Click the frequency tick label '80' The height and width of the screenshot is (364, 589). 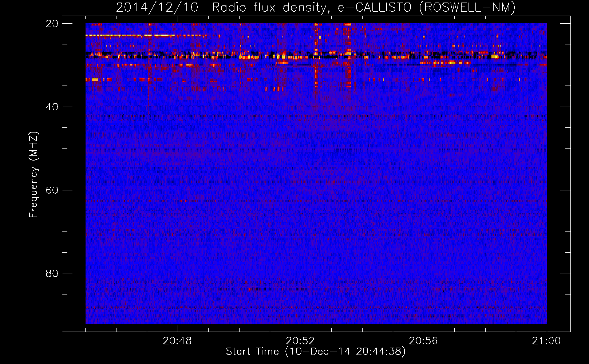click(52, 273)
